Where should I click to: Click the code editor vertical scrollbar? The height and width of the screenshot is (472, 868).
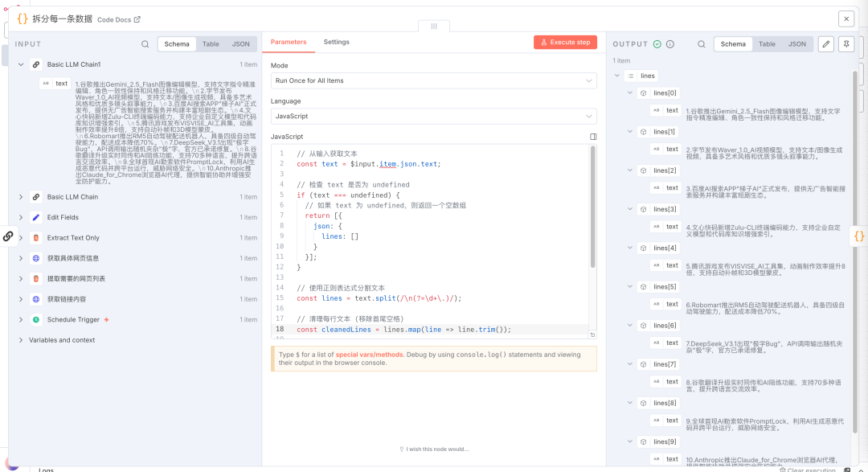[x=593, y=207]
